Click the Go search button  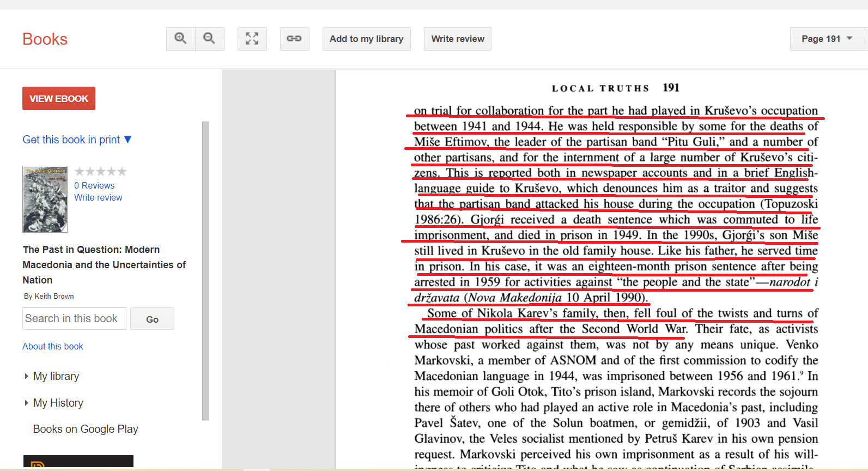point(153,319)
